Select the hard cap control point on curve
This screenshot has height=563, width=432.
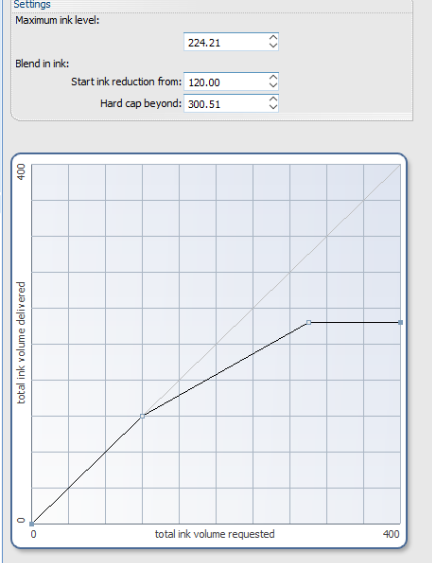(x=308, y=322)
